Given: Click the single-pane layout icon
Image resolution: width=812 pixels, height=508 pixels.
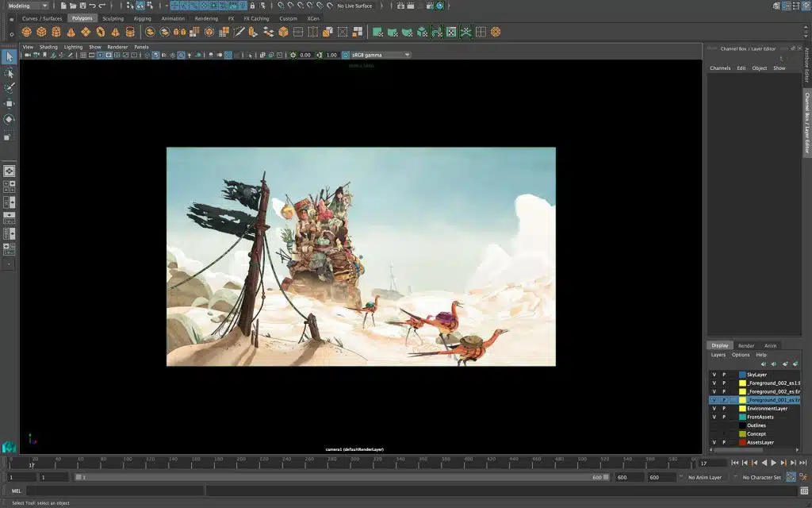Looking at the screenshot, I should tap(10, 171).
